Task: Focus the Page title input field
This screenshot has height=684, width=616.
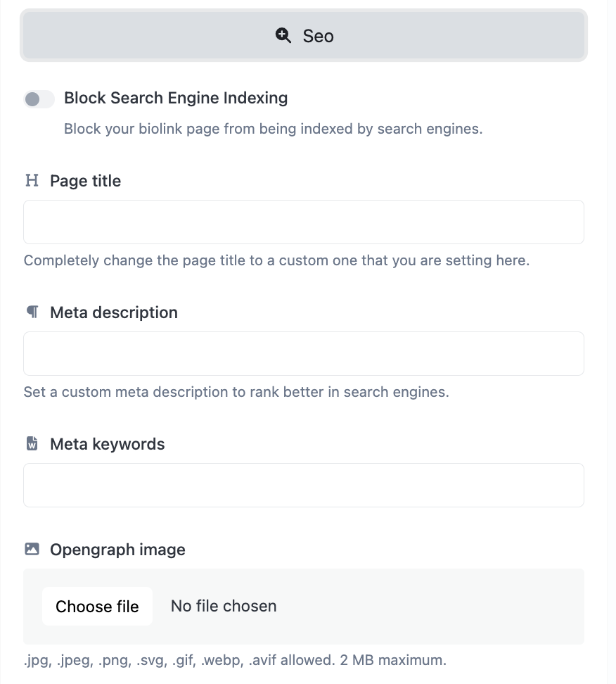Action: [x=304, y=222]
